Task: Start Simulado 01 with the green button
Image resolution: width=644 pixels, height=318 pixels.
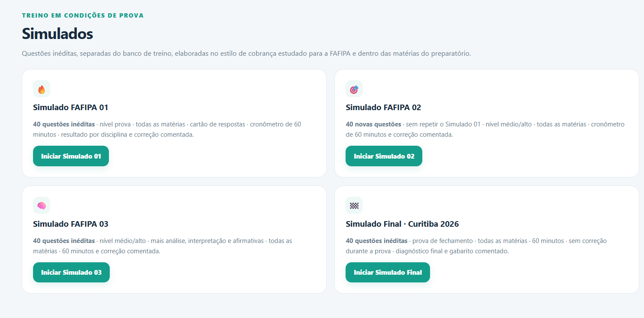Action: click(x=71, y=156)
